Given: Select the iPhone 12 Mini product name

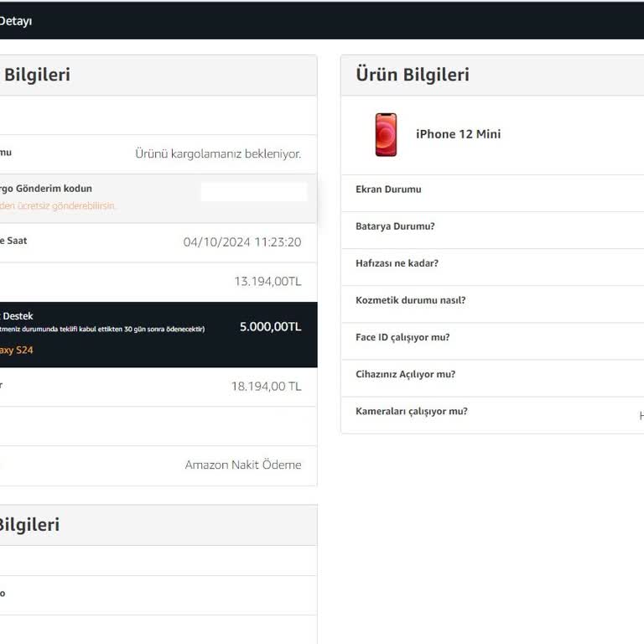Looking at the screenshot, I should [x=458, y=134].
